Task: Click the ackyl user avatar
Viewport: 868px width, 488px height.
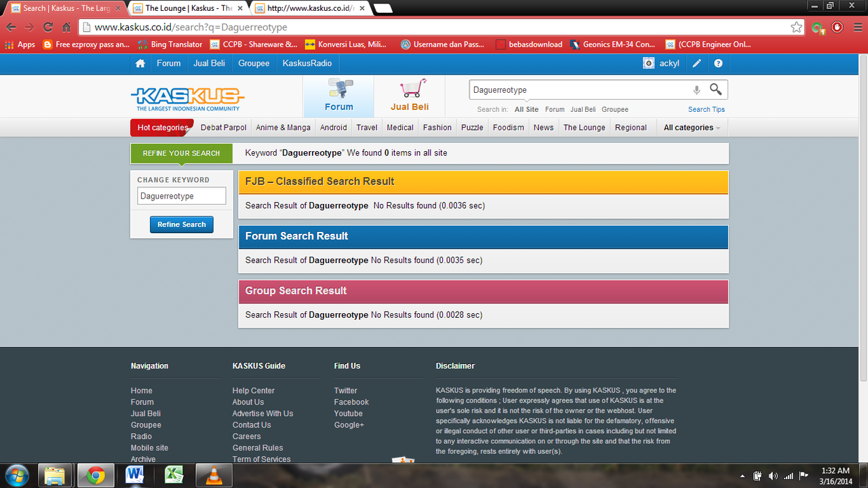Action: coord(649,64)
